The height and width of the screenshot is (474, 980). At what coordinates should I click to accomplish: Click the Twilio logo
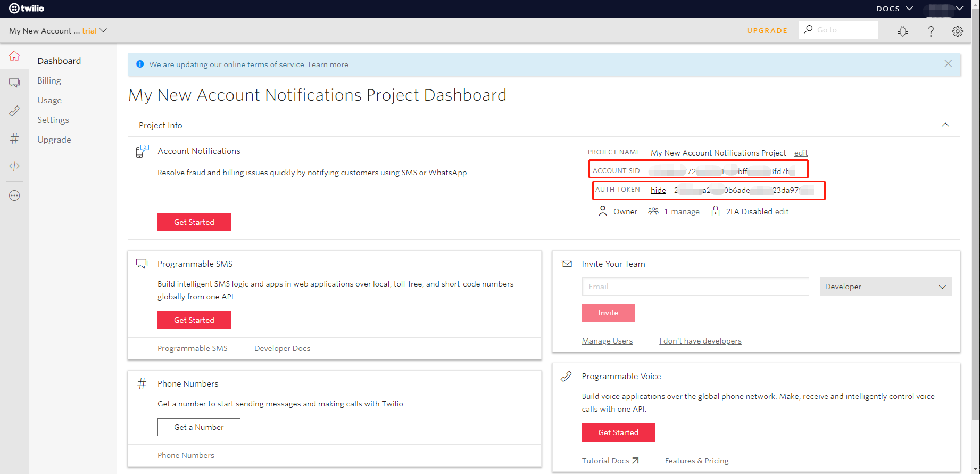coord(27,8)
